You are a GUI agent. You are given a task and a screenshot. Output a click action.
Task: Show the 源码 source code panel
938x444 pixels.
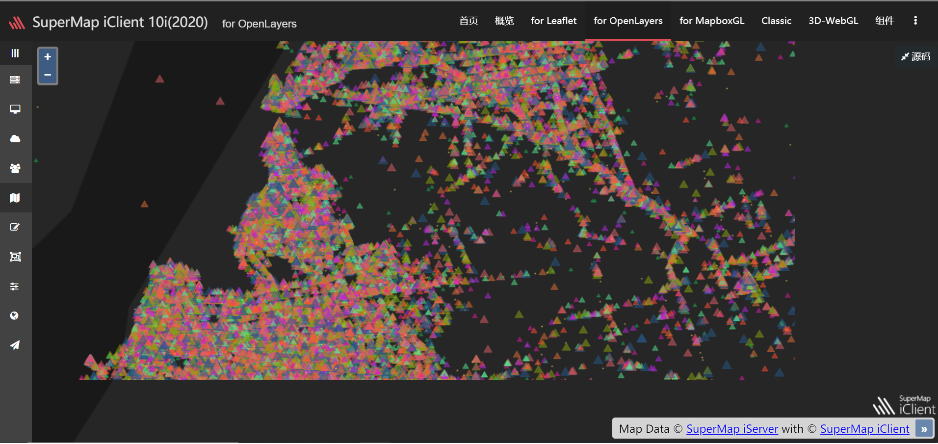click(916, 56)
